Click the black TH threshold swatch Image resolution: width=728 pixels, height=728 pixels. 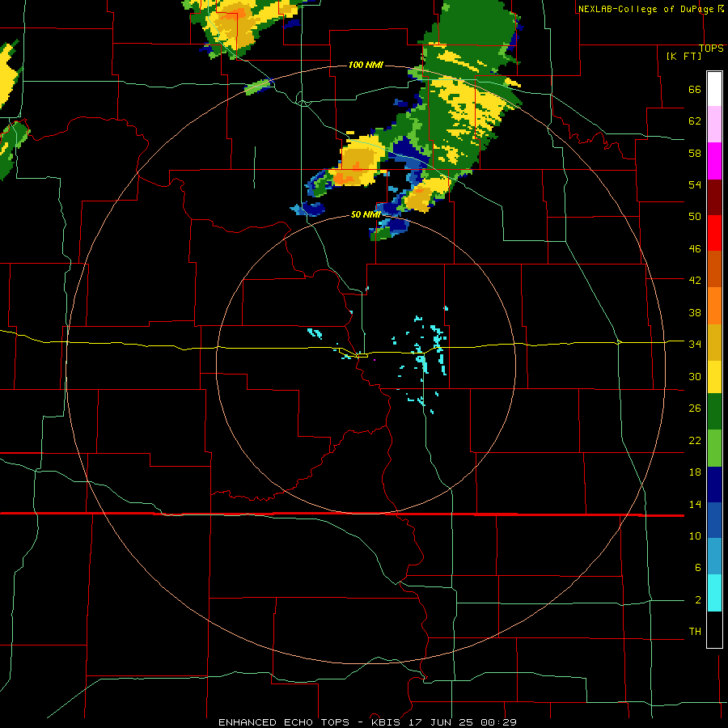point(714,629)
